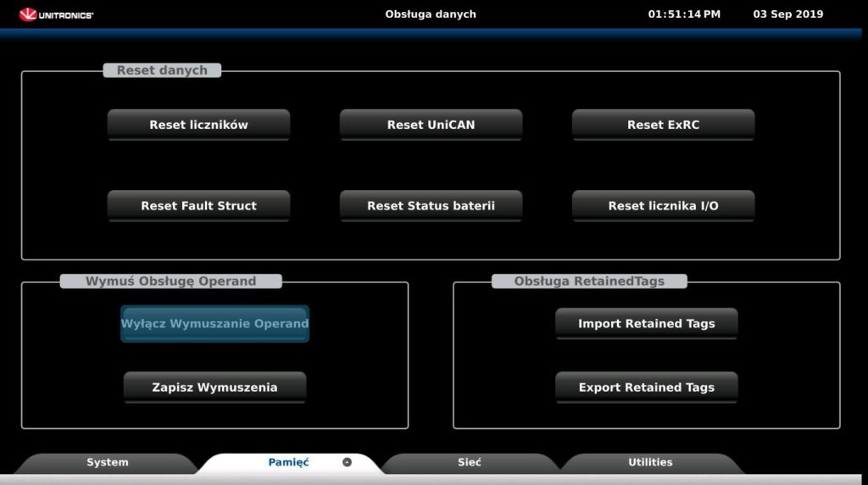Start Export Retained Tags
Screen dimensions: 868x485
pos(647,387)
